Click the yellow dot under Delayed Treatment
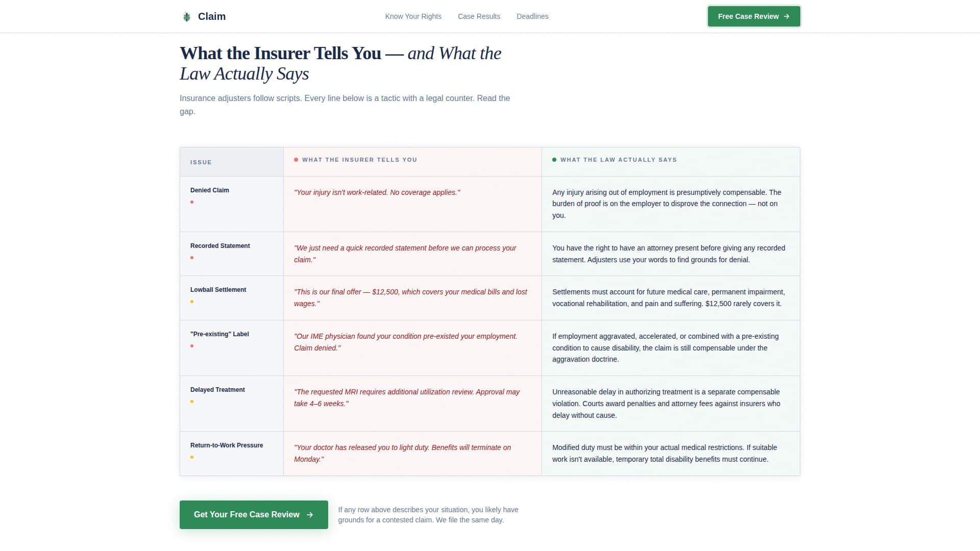 (x=192, y=402)
